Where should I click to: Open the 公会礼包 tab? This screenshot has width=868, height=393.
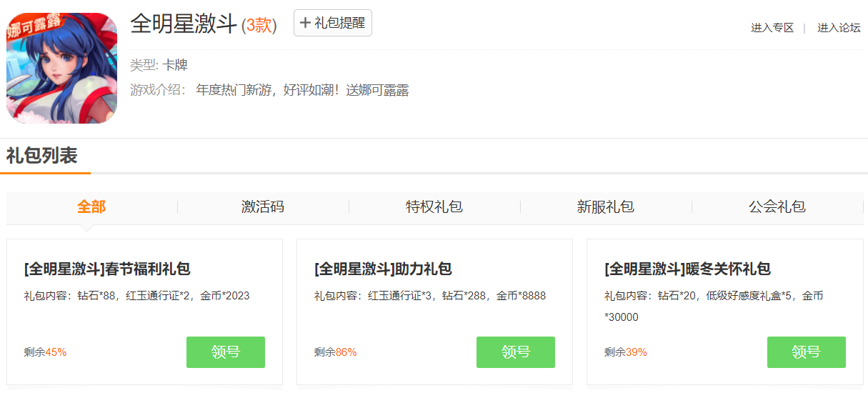point(777,207)
